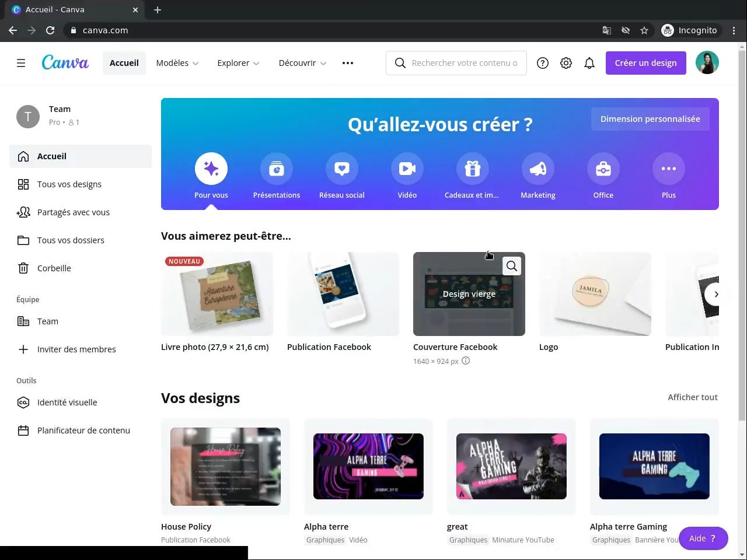Screen dimensions: 747x560
Task: Click Inviter des membres
Action: coord(81,349)
